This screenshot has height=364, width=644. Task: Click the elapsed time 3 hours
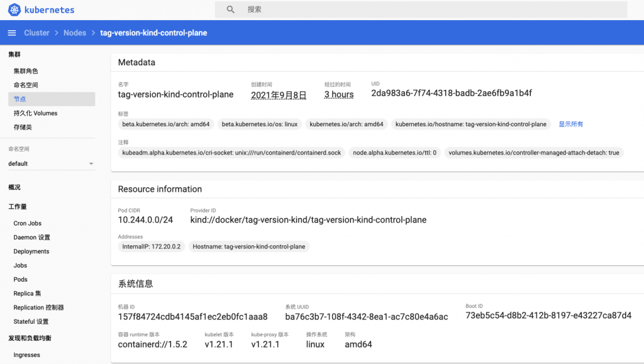pyautogui.click(x=339, y=94)
